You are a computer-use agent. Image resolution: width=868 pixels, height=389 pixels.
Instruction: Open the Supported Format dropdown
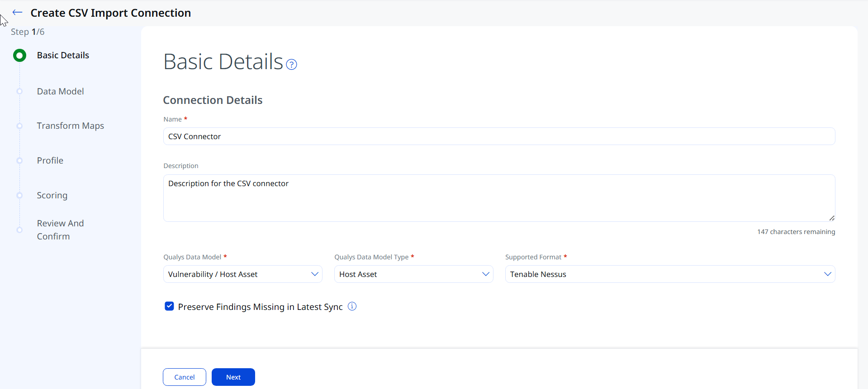tap(670, 274)
